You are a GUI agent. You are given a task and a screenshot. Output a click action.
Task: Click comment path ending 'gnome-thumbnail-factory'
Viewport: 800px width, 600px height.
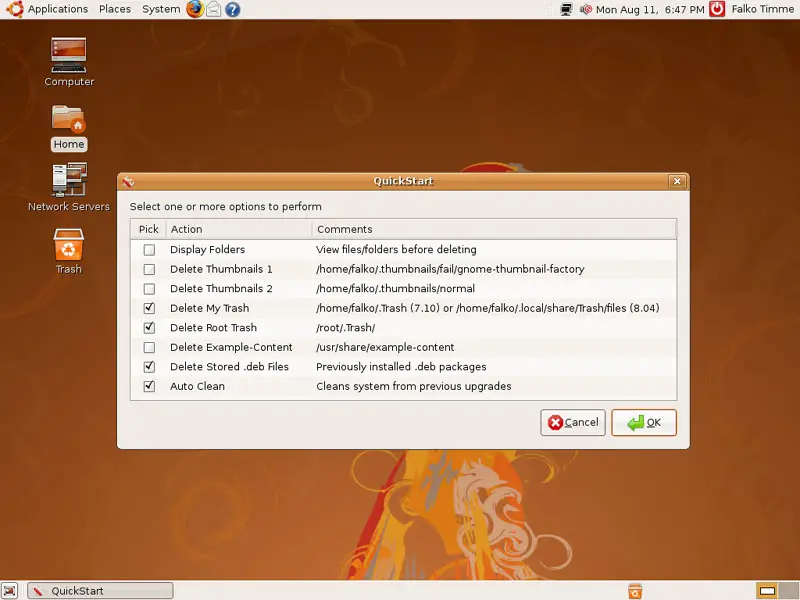(451, 269)
